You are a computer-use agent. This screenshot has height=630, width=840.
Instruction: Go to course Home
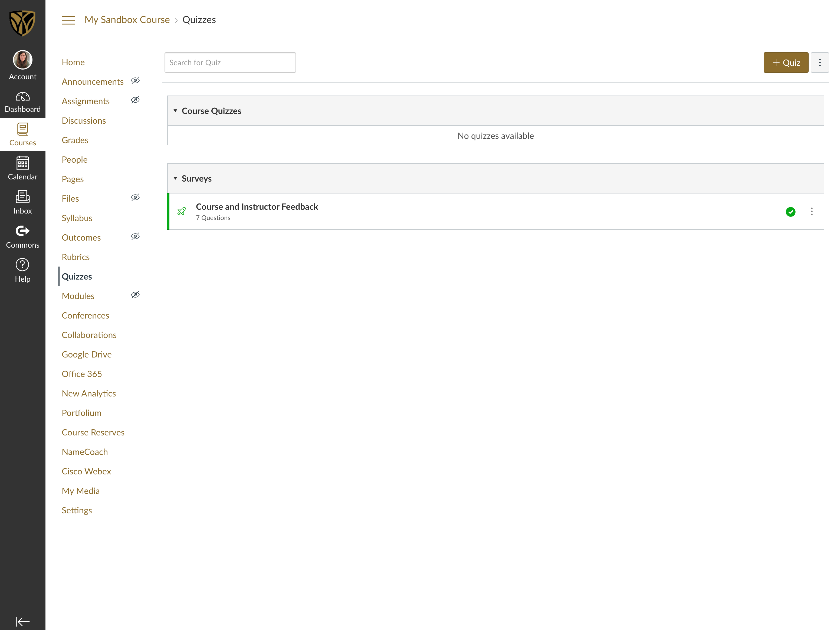73,62
